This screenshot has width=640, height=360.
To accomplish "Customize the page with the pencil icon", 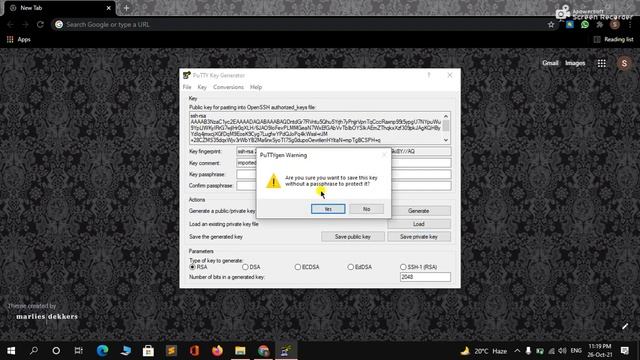I will coord(625,326).
